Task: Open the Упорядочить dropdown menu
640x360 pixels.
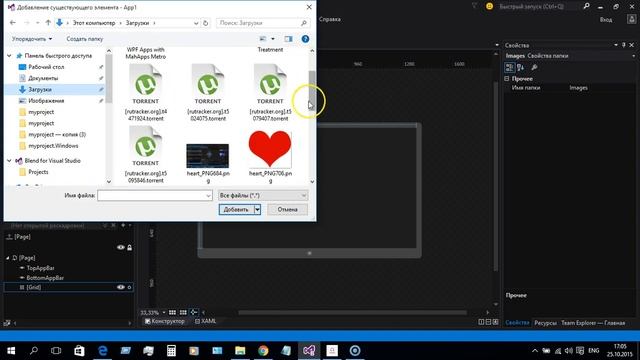Action: pos(32,39)
